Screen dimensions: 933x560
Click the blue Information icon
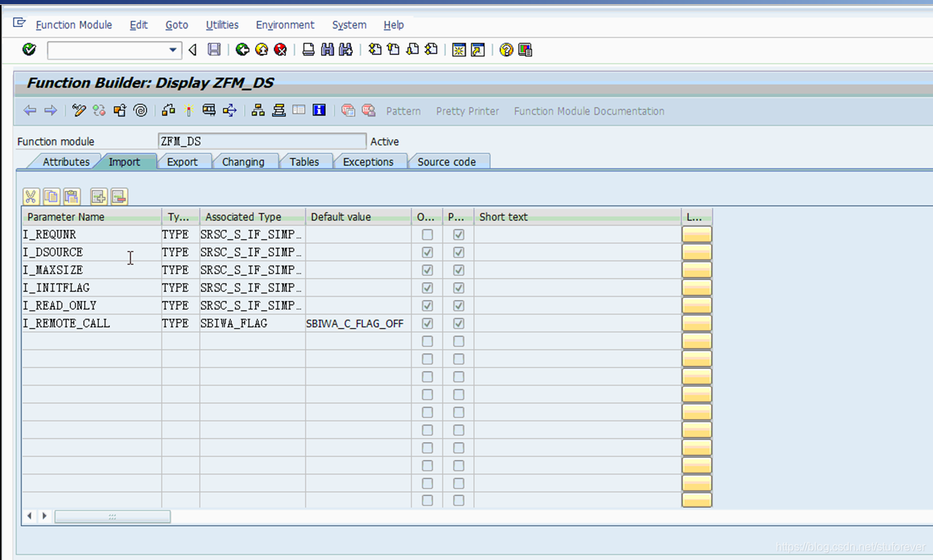pos(319,110)
